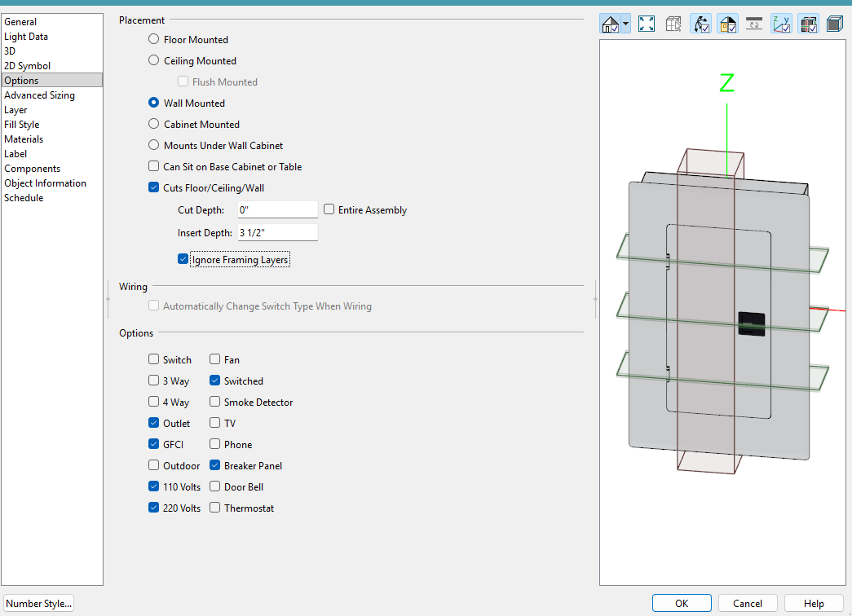Disable the GFCI checkbox

154,444
